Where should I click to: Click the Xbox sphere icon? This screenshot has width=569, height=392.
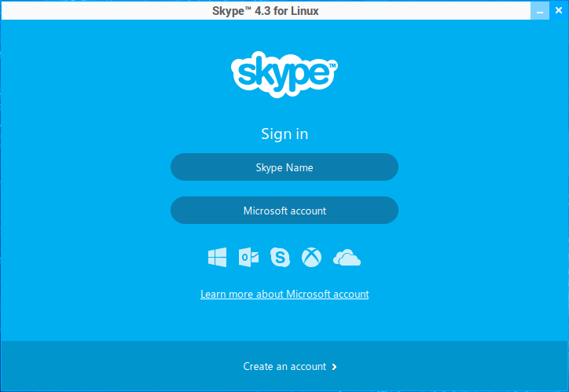pyautogui.click(x=311, y=258)
